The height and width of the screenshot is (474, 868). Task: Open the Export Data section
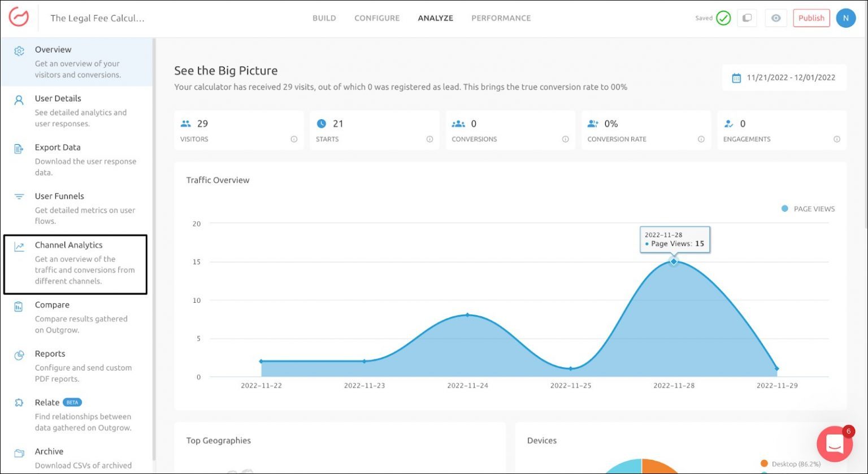58,147
